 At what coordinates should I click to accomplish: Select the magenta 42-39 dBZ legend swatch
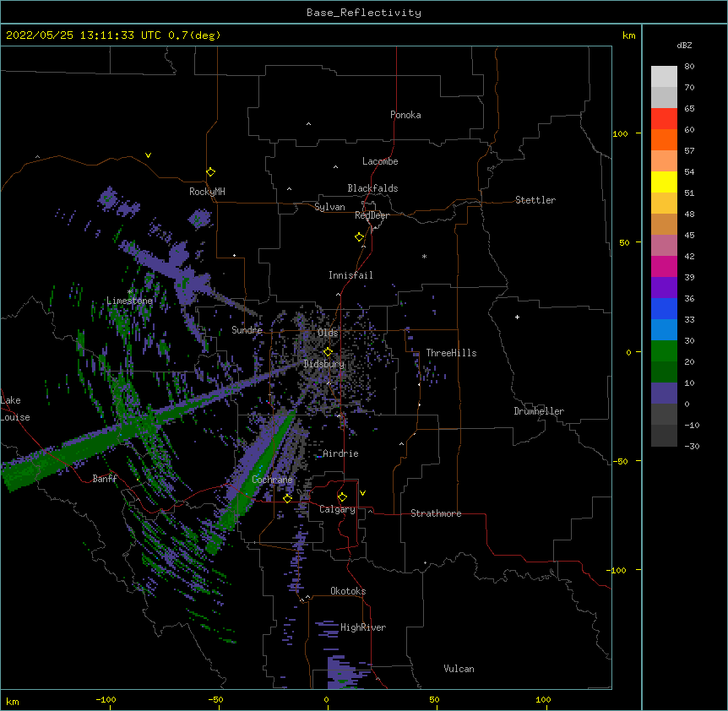click(x=664, y=266)
